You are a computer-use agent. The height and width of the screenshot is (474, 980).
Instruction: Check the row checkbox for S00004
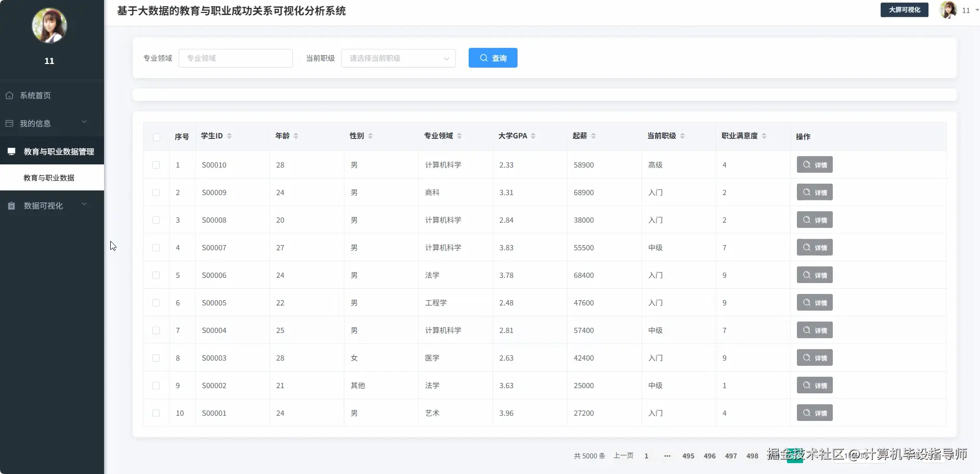156,330
